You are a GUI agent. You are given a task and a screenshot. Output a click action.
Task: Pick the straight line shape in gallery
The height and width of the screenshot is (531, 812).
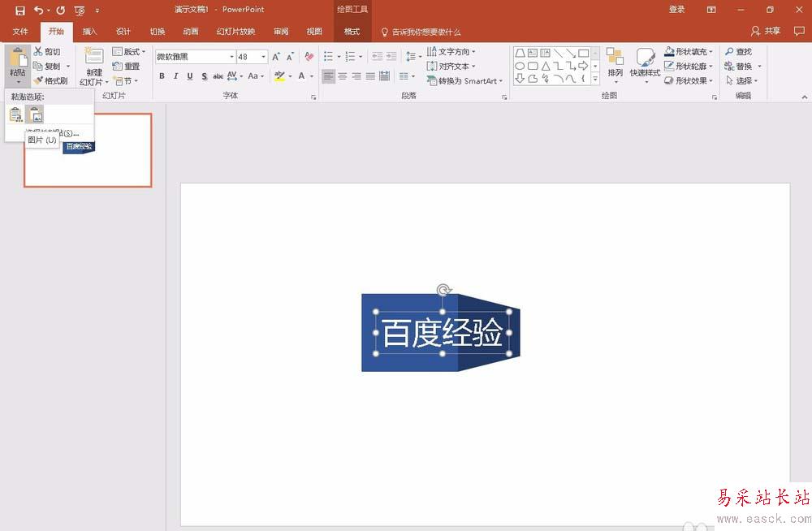pyautogui.click(x=559, y=53)
